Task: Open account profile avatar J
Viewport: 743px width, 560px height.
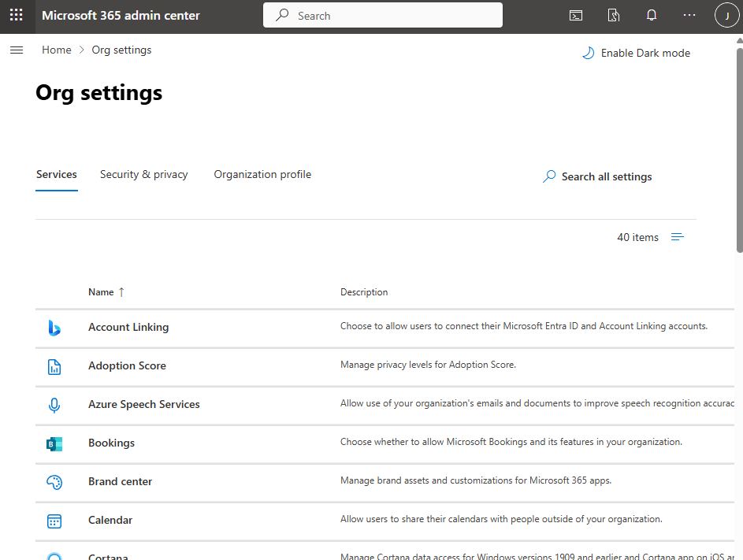Action: (727, 16)
